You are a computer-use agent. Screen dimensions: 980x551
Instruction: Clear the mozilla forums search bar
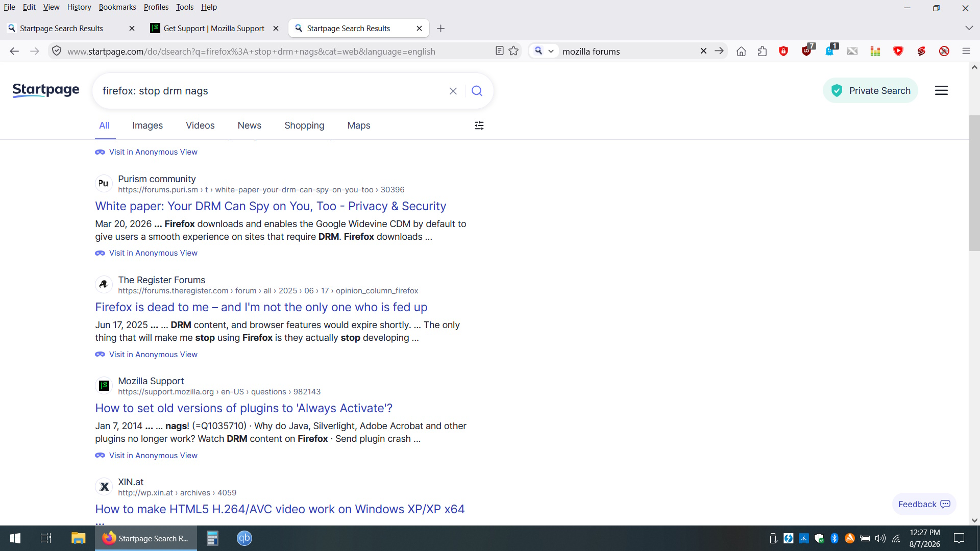coord(703,51)
